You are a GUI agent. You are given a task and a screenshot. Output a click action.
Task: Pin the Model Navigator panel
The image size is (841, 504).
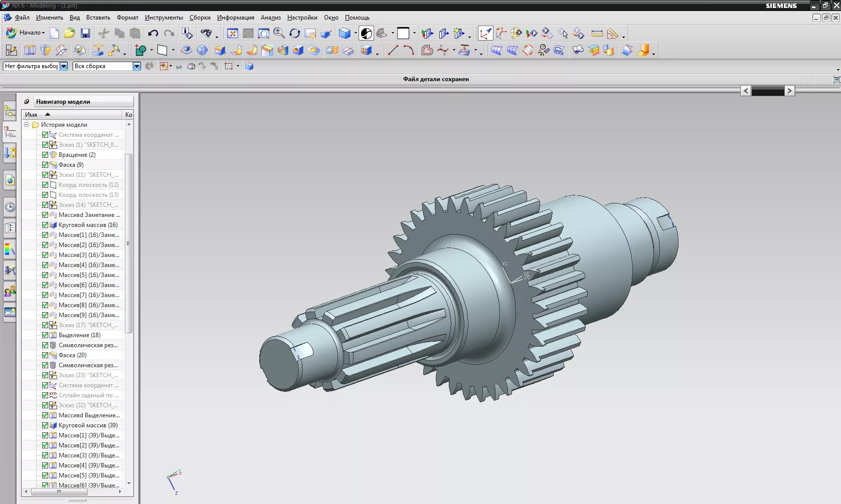click(x=27, y=101)
